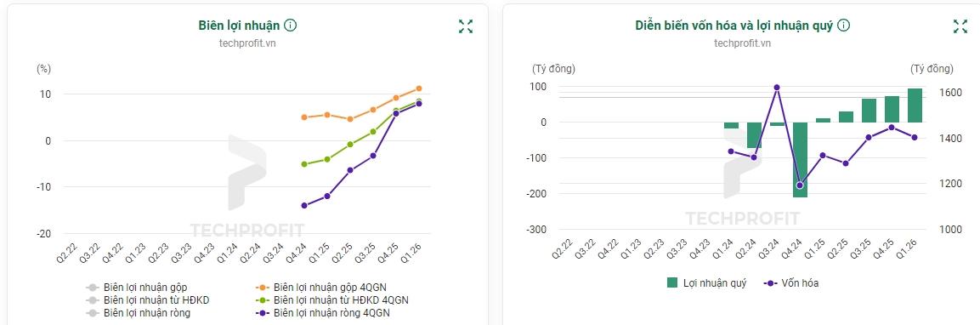Toggle Vốn hóa legend line series
Screen dimensions: 980x325
click(790, 283)
